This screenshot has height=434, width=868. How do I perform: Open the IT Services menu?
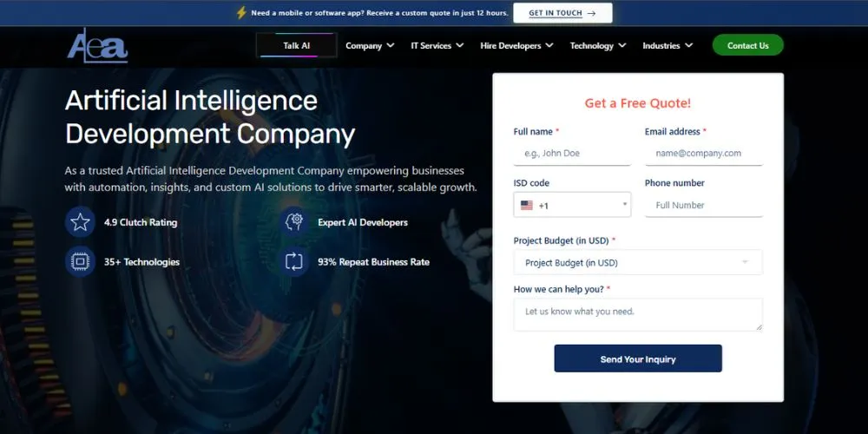(x=437, y=46)
